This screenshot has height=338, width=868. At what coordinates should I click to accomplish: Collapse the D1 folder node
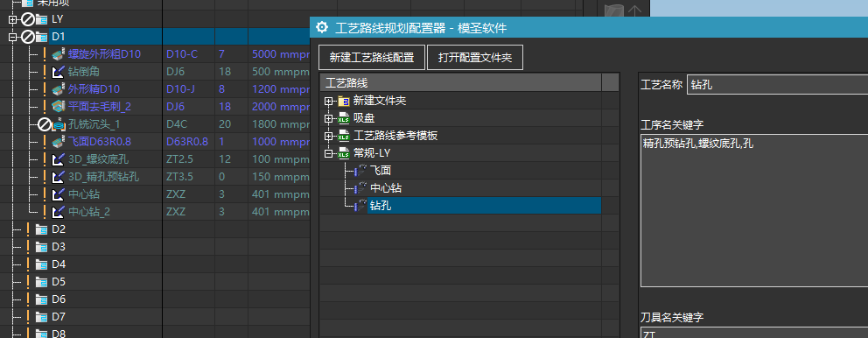point(13,37)
